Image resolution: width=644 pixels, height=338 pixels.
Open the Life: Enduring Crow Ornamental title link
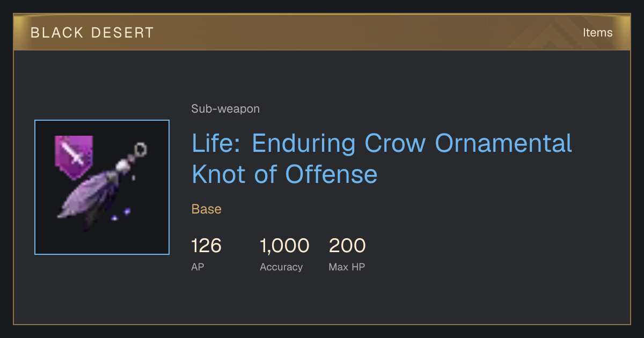(382, 144)
